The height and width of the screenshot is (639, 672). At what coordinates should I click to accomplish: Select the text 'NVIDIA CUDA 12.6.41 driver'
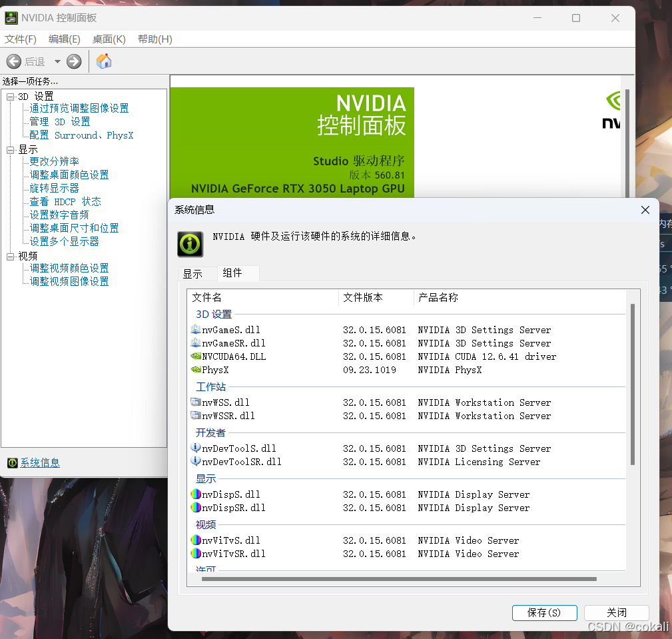point(487,356)
